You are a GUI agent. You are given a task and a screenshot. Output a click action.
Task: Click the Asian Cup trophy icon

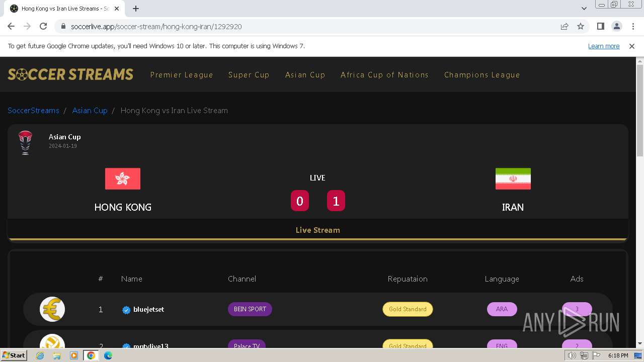point(25,142)
